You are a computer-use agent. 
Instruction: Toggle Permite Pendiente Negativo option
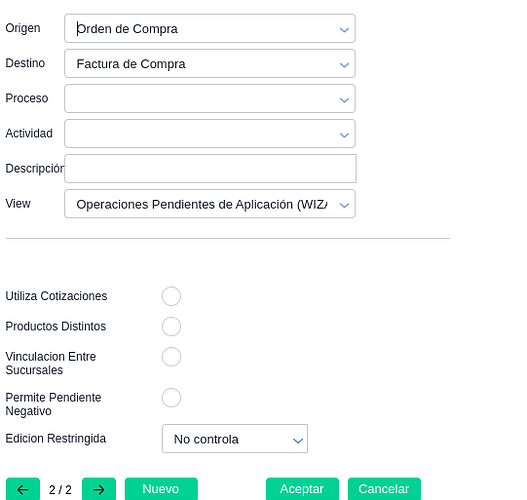(x=171, y=398)
